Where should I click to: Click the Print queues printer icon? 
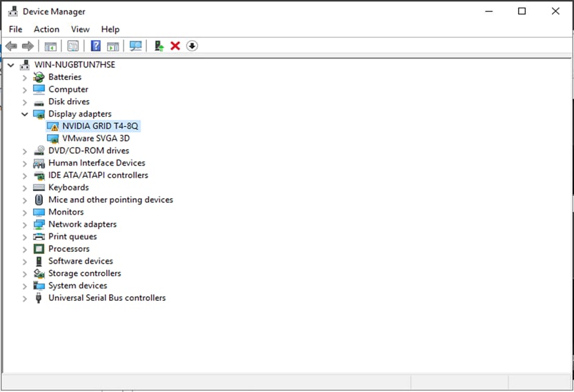pos(39,237)
